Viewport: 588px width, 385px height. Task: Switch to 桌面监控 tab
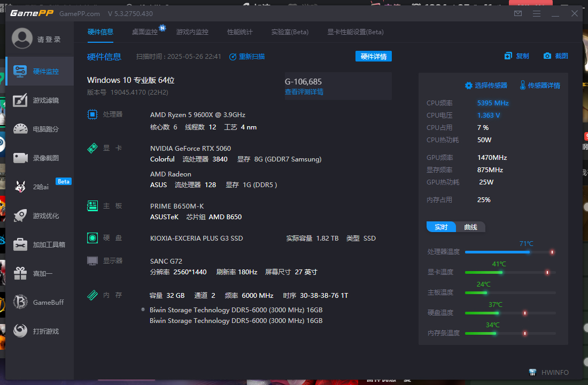[145, 32]
